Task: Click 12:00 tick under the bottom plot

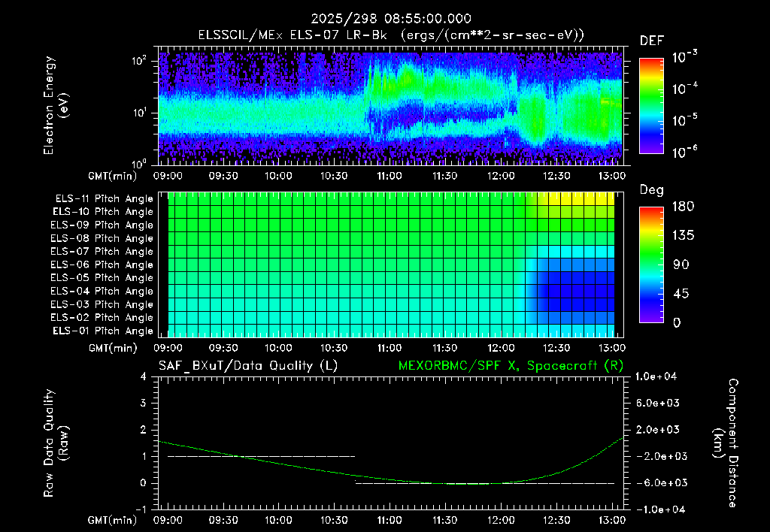Action: [500, 520]
